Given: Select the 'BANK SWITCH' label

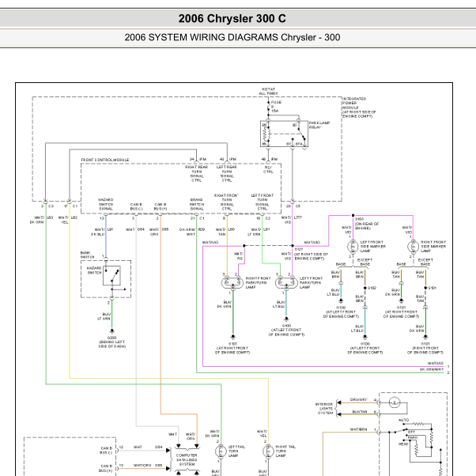Looking at the screenshot, I should click(87, 255).
